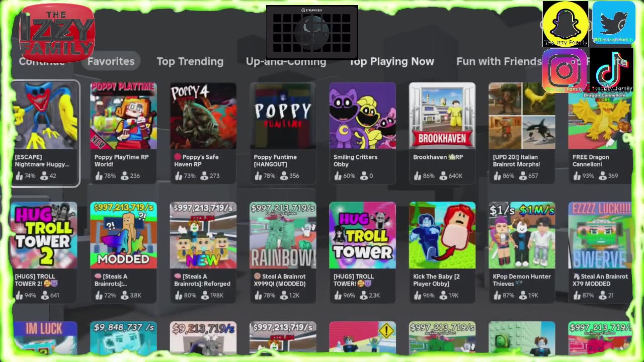
Task: Click player count icon under Smiling Critters Obby
Action: coord(363,176)
